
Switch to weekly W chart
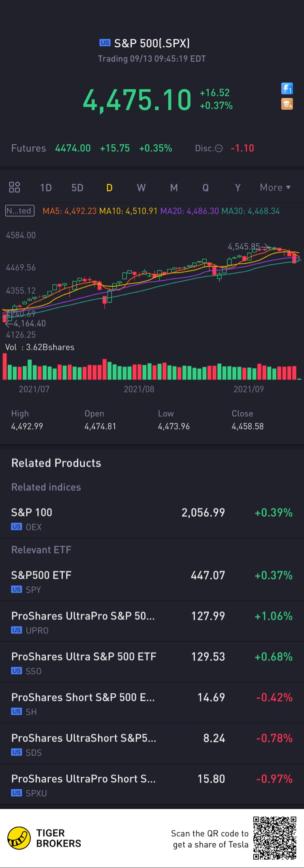(141, 188)
